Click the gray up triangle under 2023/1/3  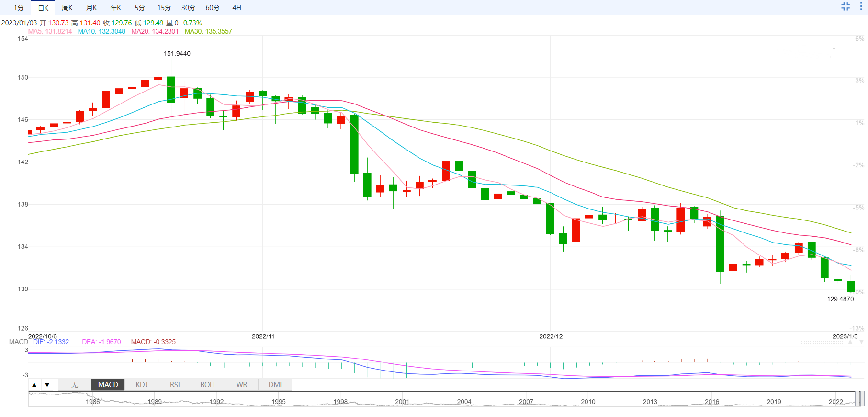pyautogui.click(x=850, y=342)
